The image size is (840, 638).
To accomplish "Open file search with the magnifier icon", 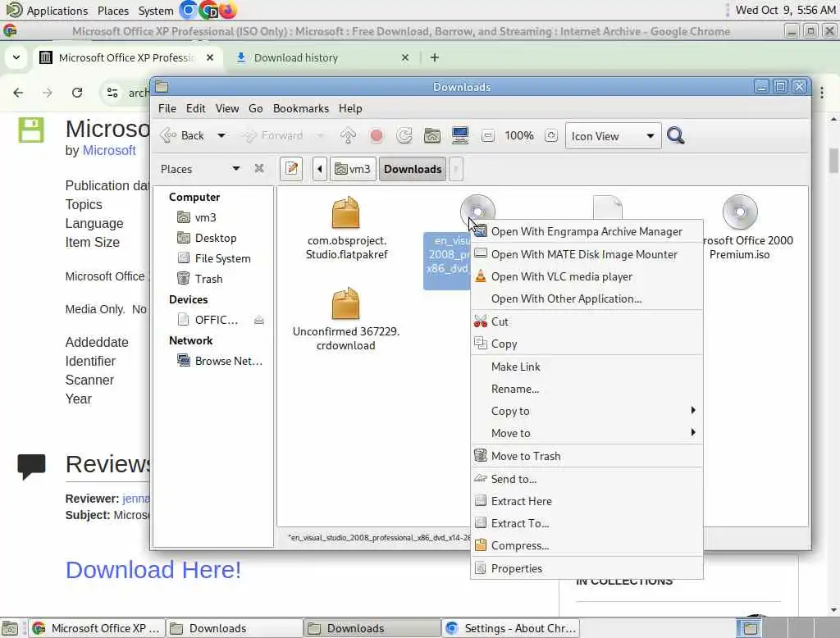I will [676, 136].
